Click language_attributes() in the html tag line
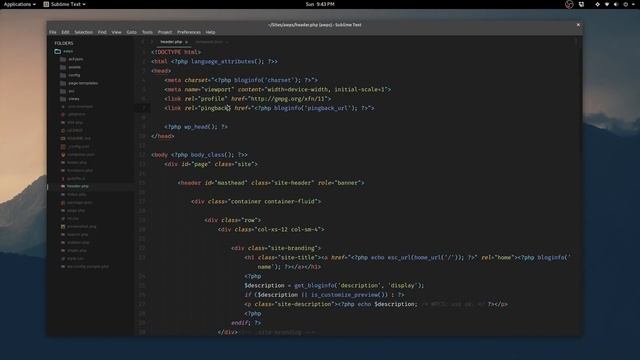The image size is (640, 360). [227, 62]
